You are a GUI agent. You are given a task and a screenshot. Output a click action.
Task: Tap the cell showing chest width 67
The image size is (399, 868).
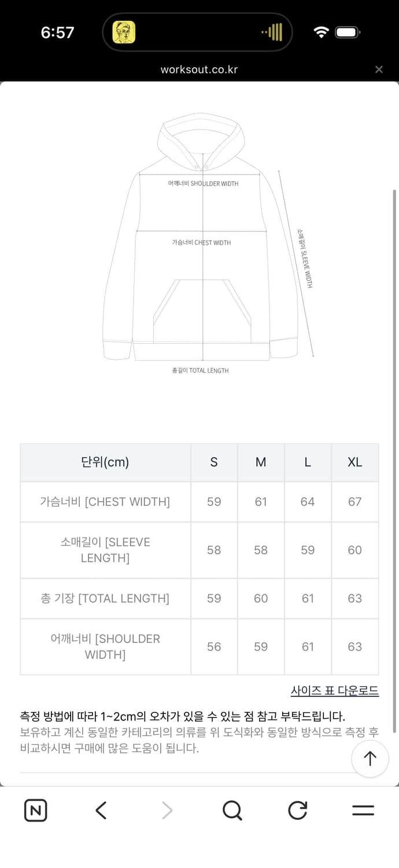click(x=354, y=502)
